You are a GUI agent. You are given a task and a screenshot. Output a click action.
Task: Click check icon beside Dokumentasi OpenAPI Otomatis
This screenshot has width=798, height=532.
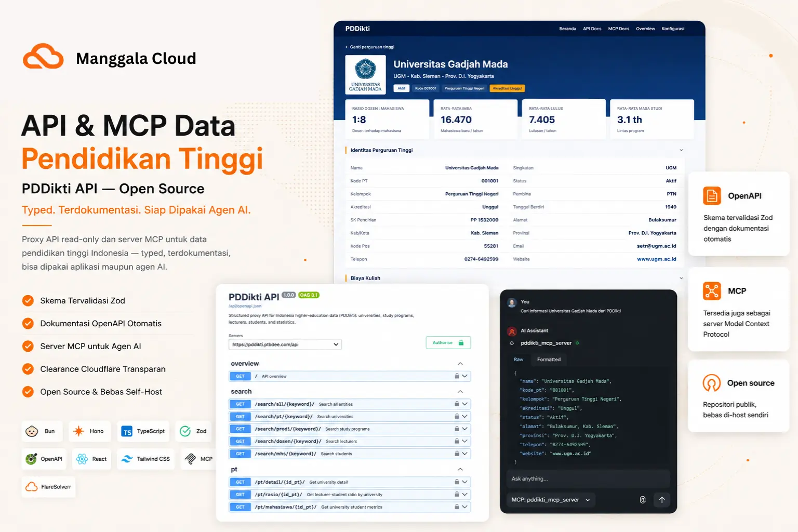click(x=28, y=323)
